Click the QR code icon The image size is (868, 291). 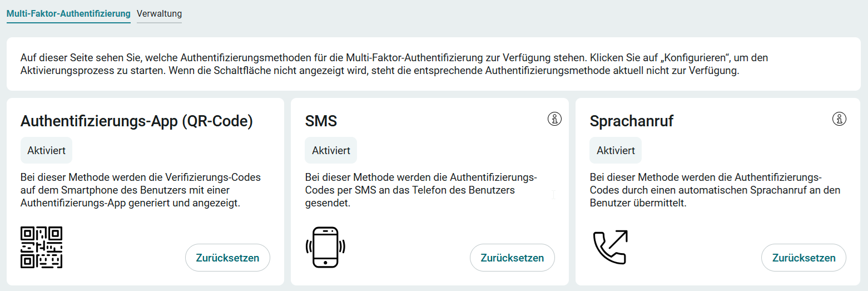(x=41, y=247)
